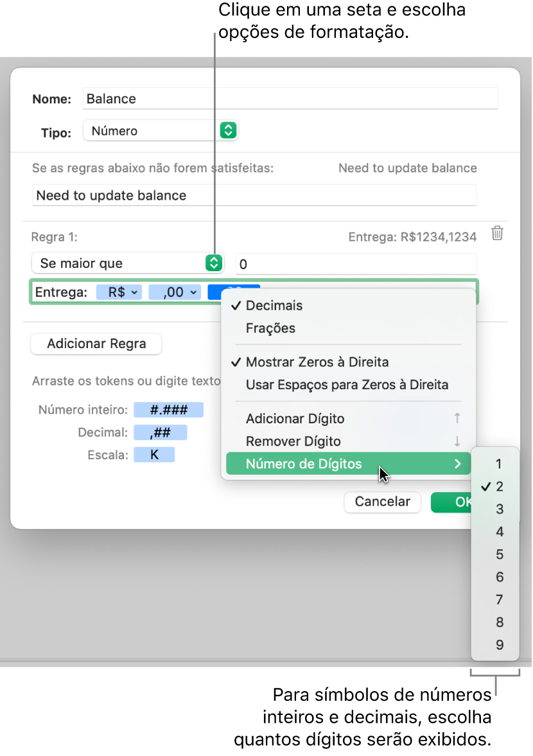
Task: Select 5 digits in the submenu
Action: pyautogui.click(x=495, y=554)
